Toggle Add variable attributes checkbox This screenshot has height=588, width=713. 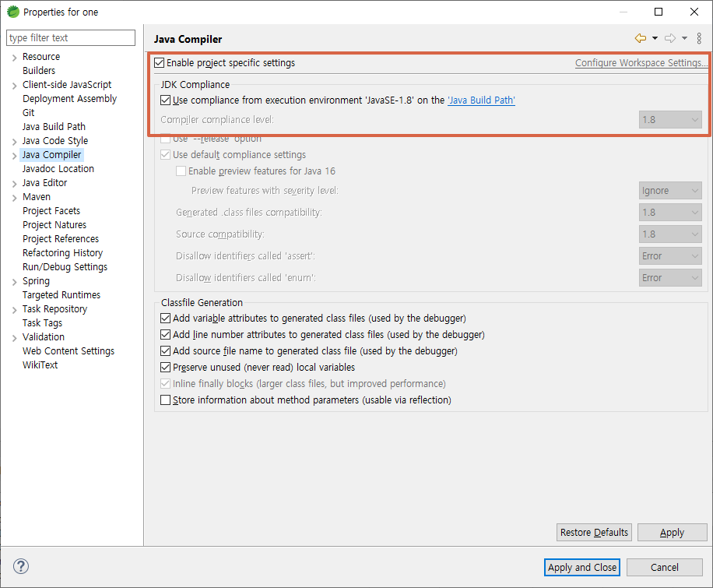point(166,318)
